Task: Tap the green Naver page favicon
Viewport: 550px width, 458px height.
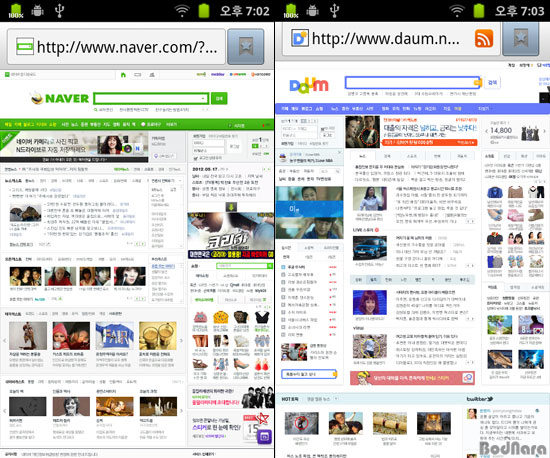Action: [25, 47]
